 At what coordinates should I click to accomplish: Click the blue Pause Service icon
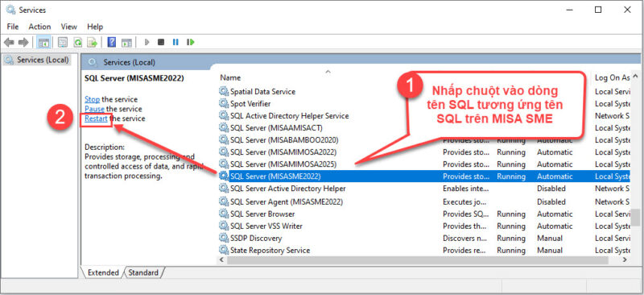tap(175, 42)
